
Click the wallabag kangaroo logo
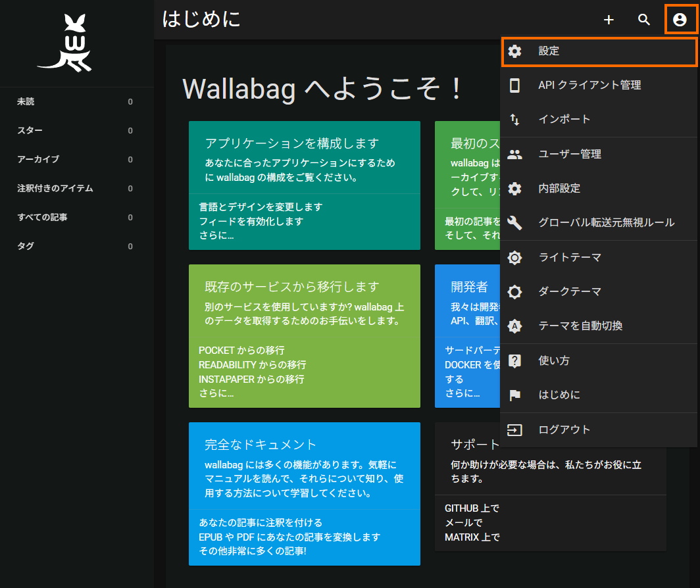(65, 43)
